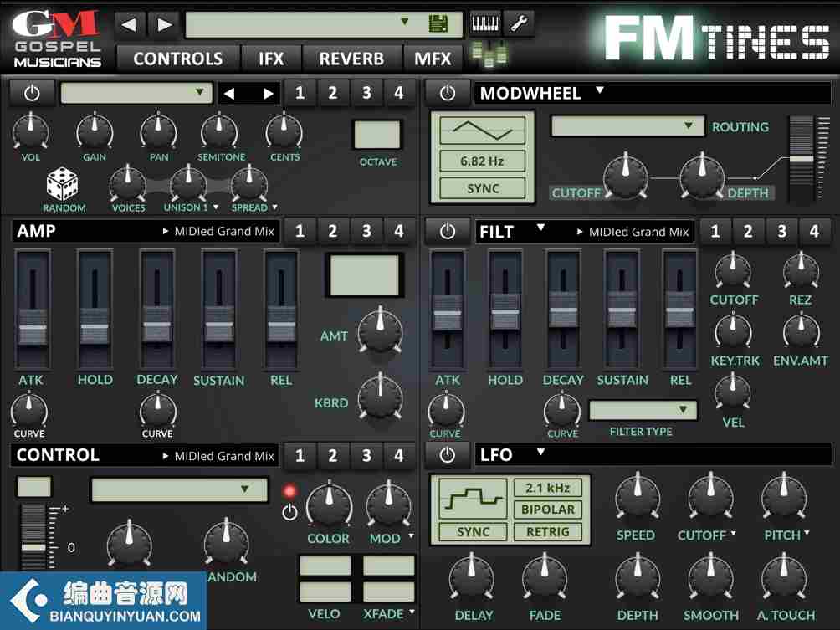The height and width of the screenshot is (630, 840).
Task: Click the VOL knob
Action: [x=30, y=131]
